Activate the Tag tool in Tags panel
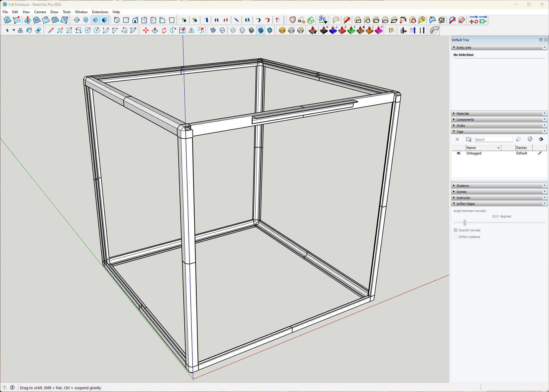This screenshot has height=392, width=549. point(518,140)
